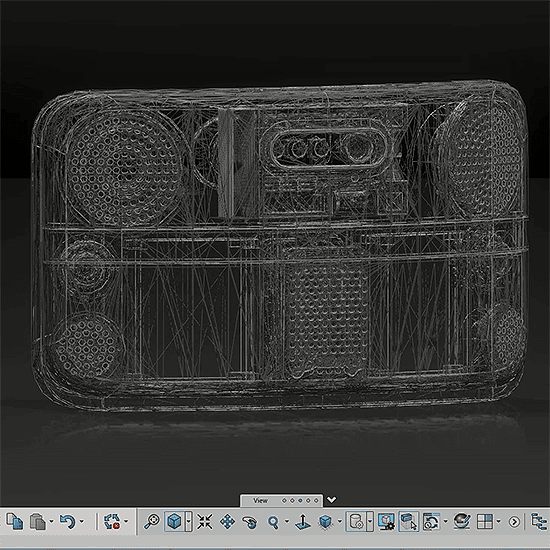Click the gray paste clipboard icon

point(38,522)
